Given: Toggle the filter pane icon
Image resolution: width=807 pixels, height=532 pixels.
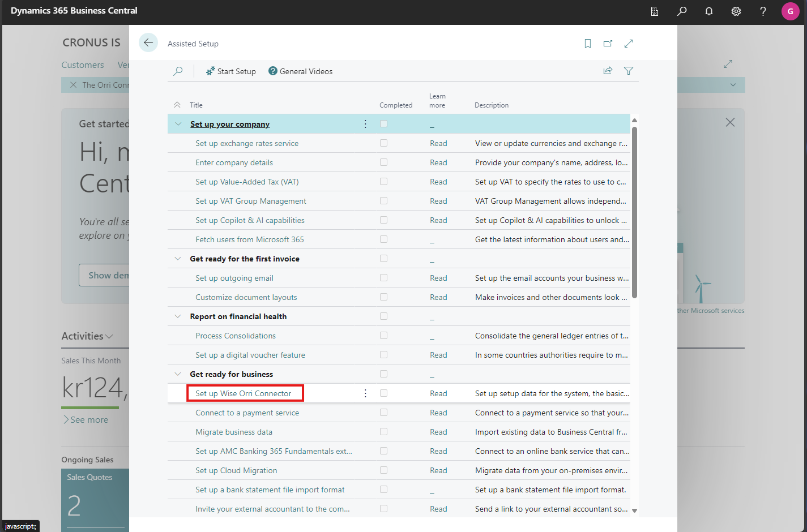Looking at the screenshot, I should point(629,71).
